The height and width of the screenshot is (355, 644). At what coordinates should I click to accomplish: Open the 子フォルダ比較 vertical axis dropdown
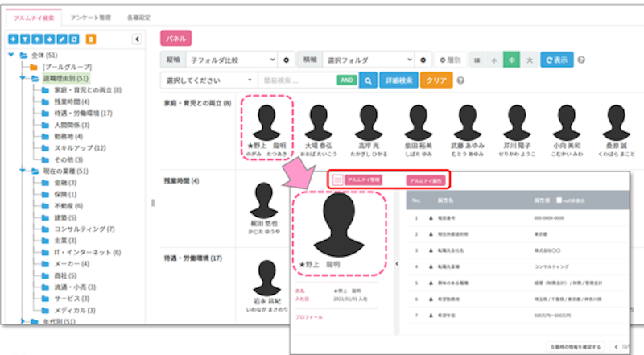(x=231, y=60)
